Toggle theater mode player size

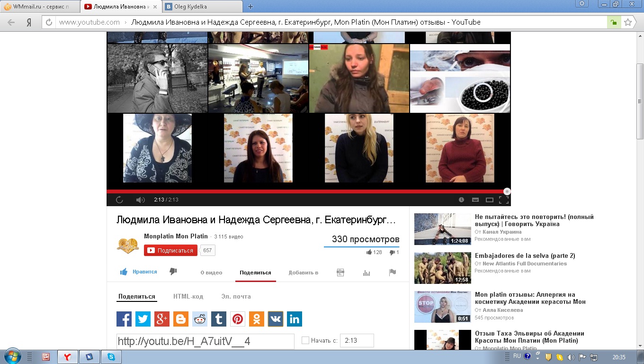[490, 200]
